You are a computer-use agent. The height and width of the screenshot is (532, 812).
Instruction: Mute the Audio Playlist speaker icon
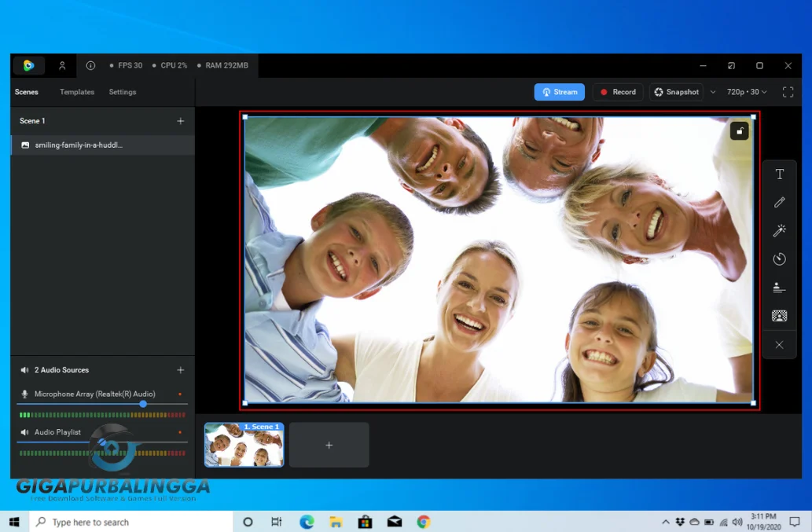[24, 432]
